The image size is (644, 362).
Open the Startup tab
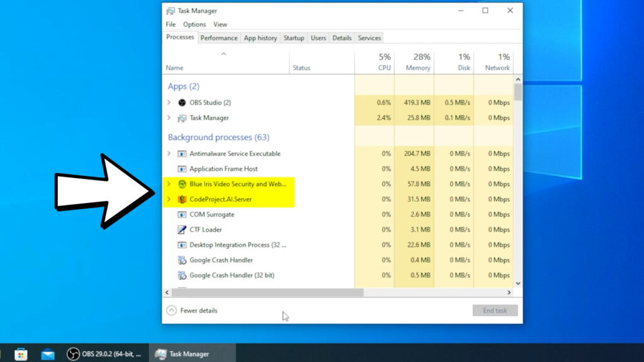(294, 38)
